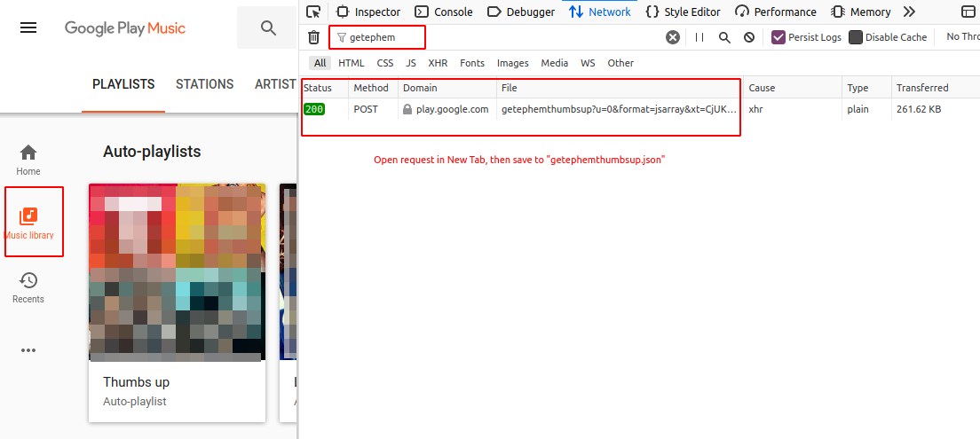
Task: Open the throttling dropdown
Action: point(962,37)
